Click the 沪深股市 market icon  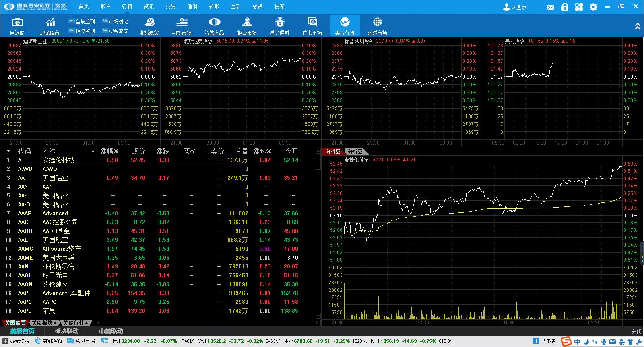50,26
